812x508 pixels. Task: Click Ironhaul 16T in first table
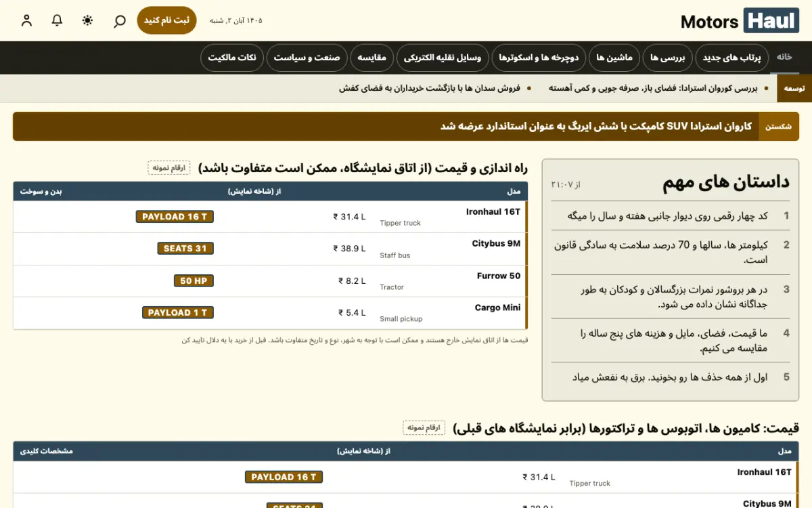coord(493,211)
